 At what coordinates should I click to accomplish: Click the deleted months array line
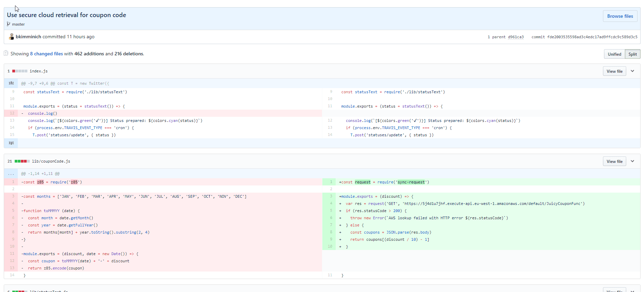(170, 196)
